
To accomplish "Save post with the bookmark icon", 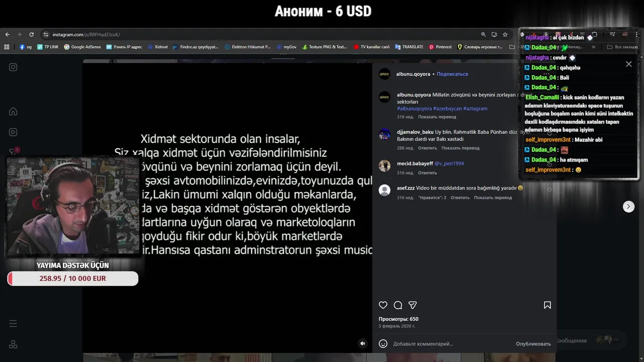I will pyautogui.click(x=547, y=305).
